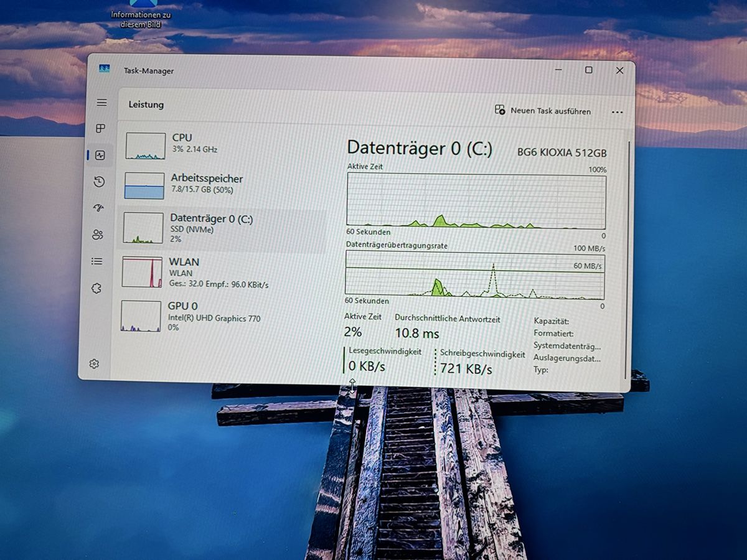Open the Startup apps page icon
Image resolution: width=747 pixels, height=560 pixels.
(x=98, y=208)
